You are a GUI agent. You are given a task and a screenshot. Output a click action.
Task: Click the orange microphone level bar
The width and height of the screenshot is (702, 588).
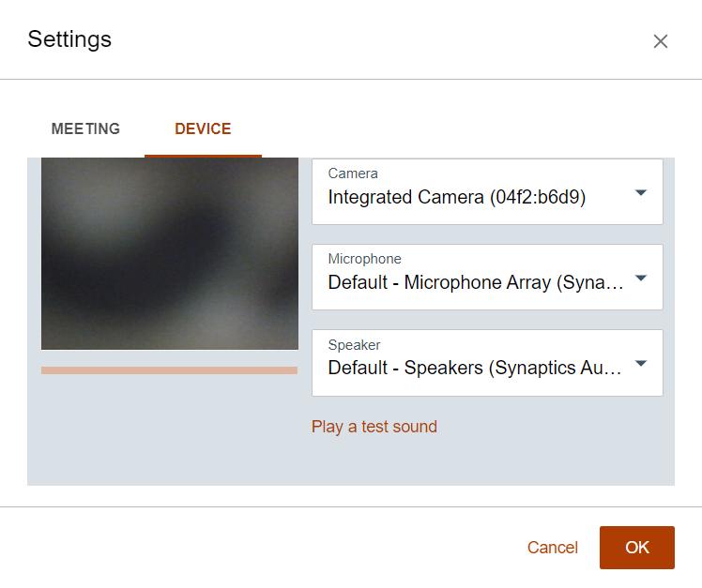(x=169, y=370)
